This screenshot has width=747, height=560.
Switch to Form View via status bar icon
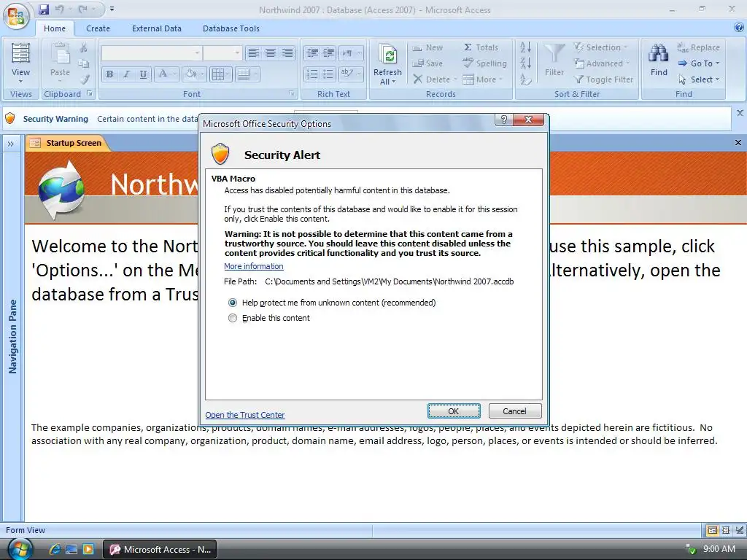tap(712, 530)
